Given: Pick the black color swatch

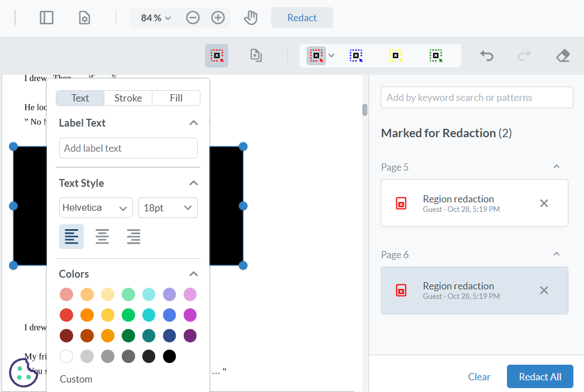Looking at the screenshot, I should coord(169,356).
